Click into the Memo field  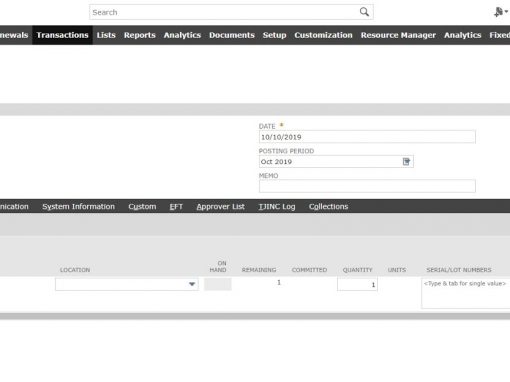[x=367, y=186]
